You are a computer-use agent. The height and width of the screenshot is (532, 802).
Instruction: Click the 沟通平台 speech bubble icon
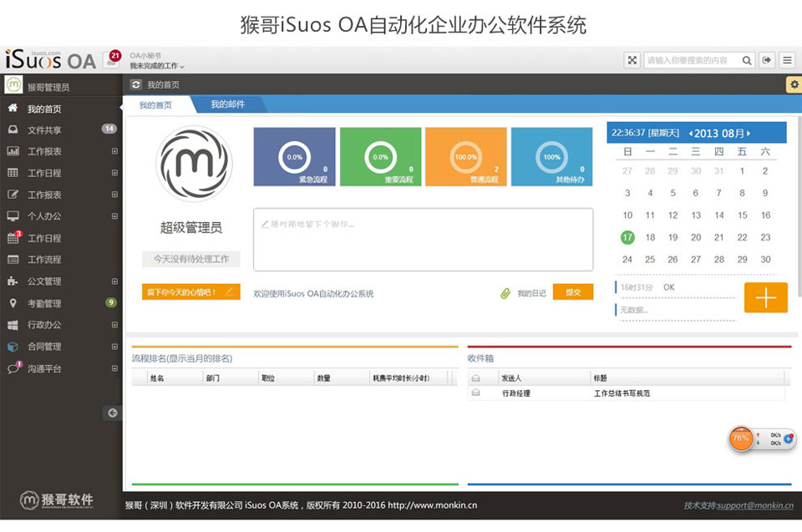pos(14,367)
